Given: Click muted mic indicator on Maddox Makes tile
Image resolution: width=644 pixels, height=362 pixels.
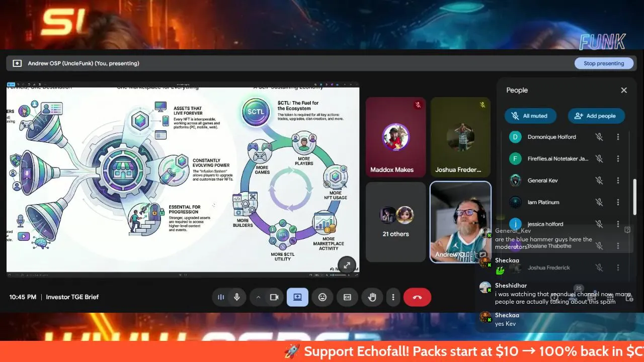Looking at the screenshot, I should point(418,105).
